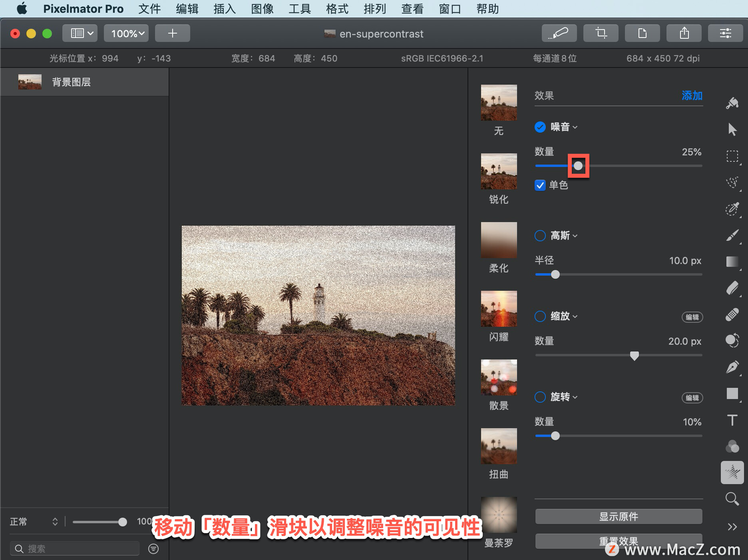Expand the 缩放 effect name dropdown
The width and height of the screenshot is (748, 560).
point(564,316)
